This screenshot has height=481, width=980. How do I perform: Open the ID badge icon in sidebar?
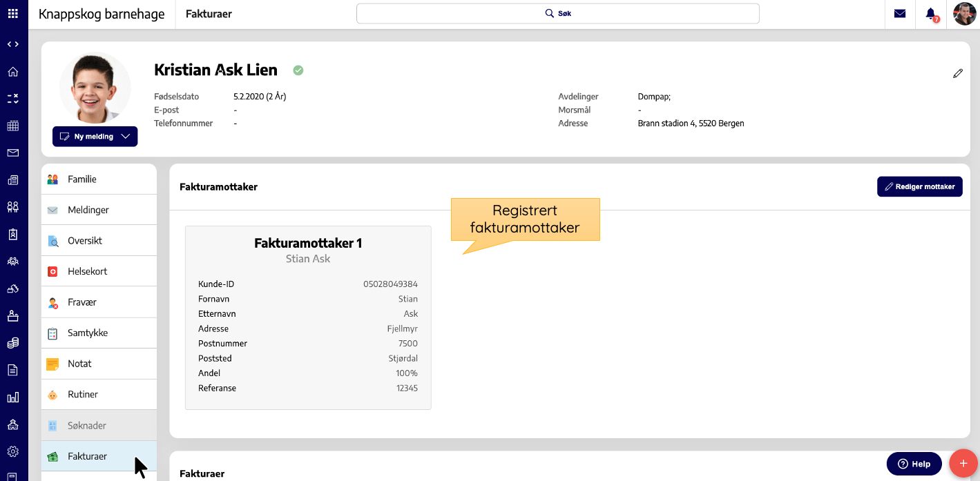(12, 234)
